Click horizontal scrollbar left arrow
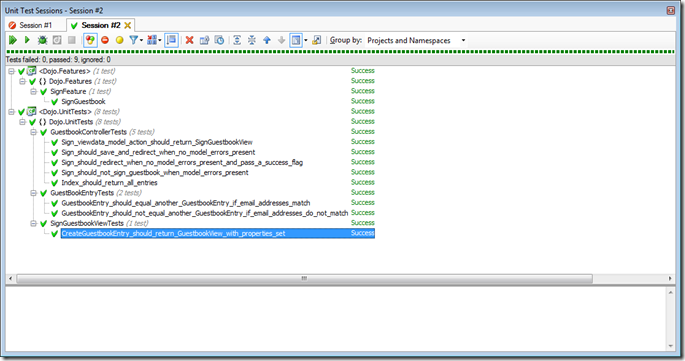 click(10, 278)
